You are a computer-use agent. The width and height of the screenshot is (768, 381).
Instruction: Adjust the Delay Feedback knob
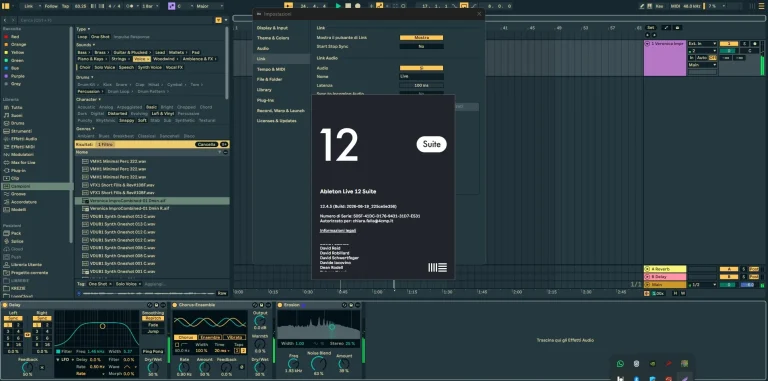(x=28, y=367)
